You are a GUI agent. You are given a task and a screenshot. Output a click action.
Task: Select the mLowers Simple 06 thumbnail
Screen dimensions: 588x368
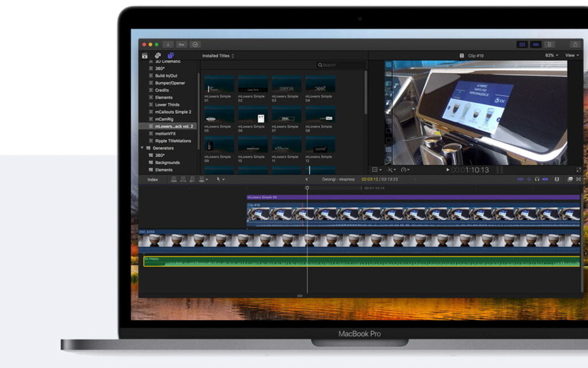click(253, 114)
